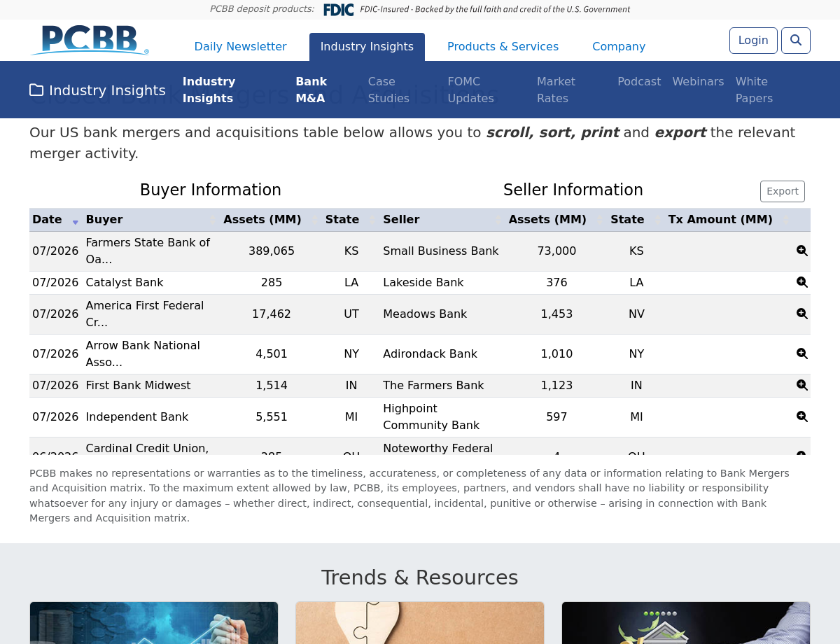
Task: View details for Small Business Bank row
Action: (802, 251)
